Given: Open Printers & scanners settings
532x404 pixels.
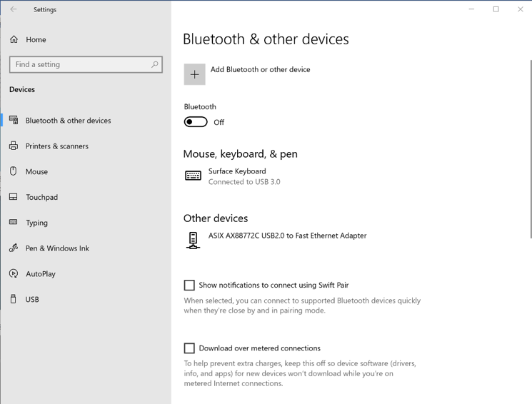Looking at the screenshot, I should point(86,146).
